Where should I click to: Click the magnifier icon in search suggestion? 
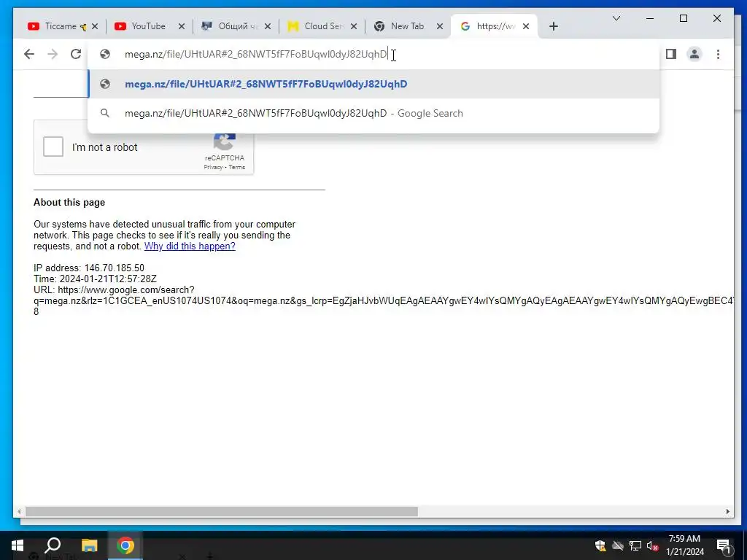coord(105,113)
